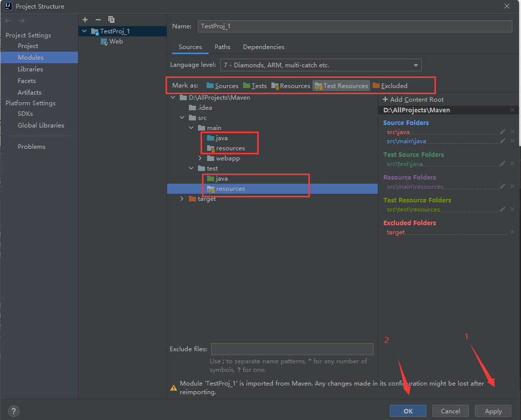This screenshot has height=420, width=521.
Task: Click the Exclude files input field
Action: (292, 349)
